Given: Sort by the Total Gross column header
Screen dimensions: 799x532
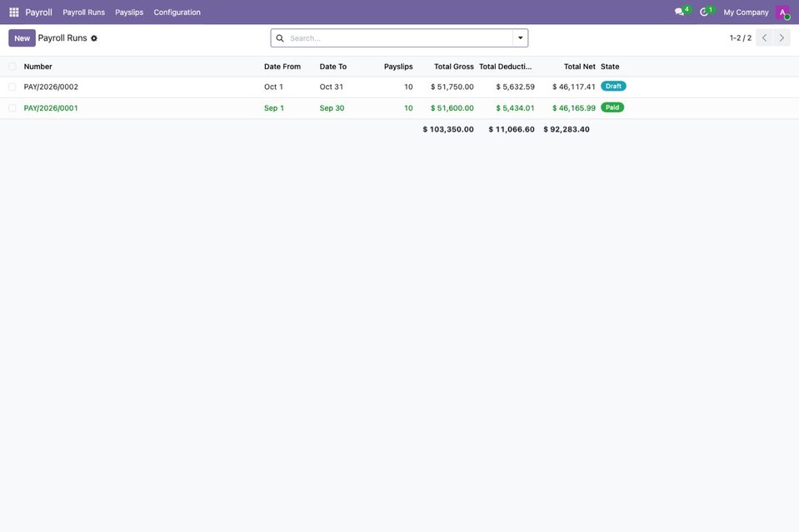Looking at the screenshot, I should [453, 66].
